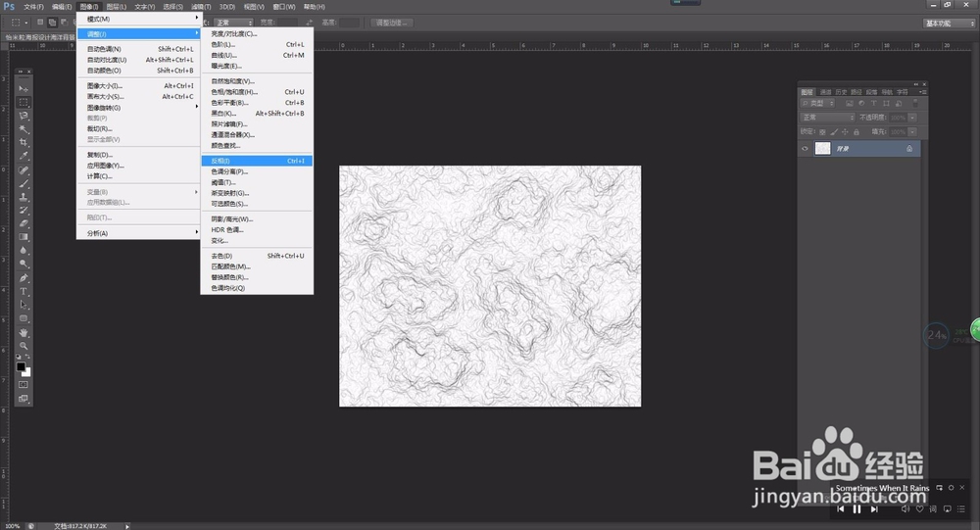The image size is (980, 530).
Task: Skip to next track in player
Action: 874,508
